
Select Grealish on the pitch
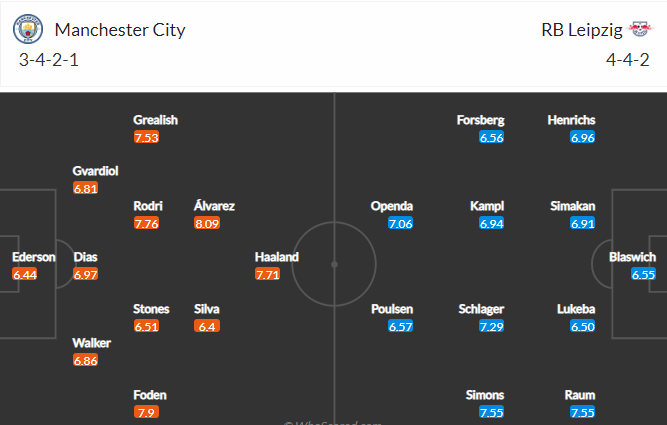pos(155,120)
